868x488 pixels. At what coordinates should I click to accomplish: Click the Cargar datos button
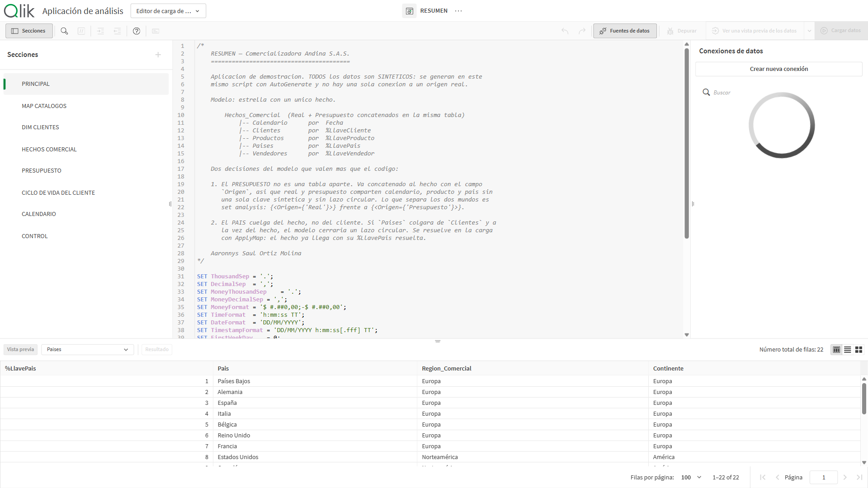[x=841, y=31]
